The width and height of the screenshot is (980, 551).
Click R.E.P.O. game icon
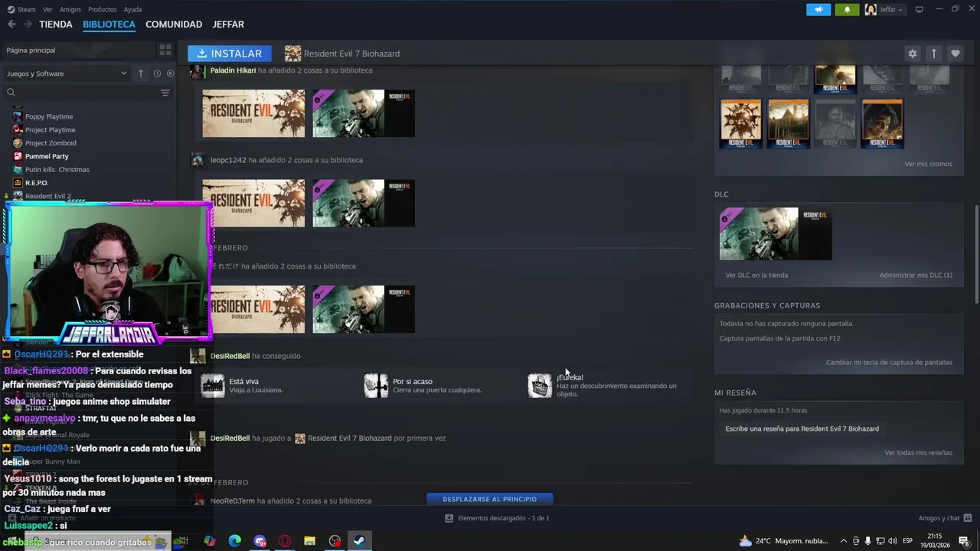pyautogui.click(x=18, y=183)
